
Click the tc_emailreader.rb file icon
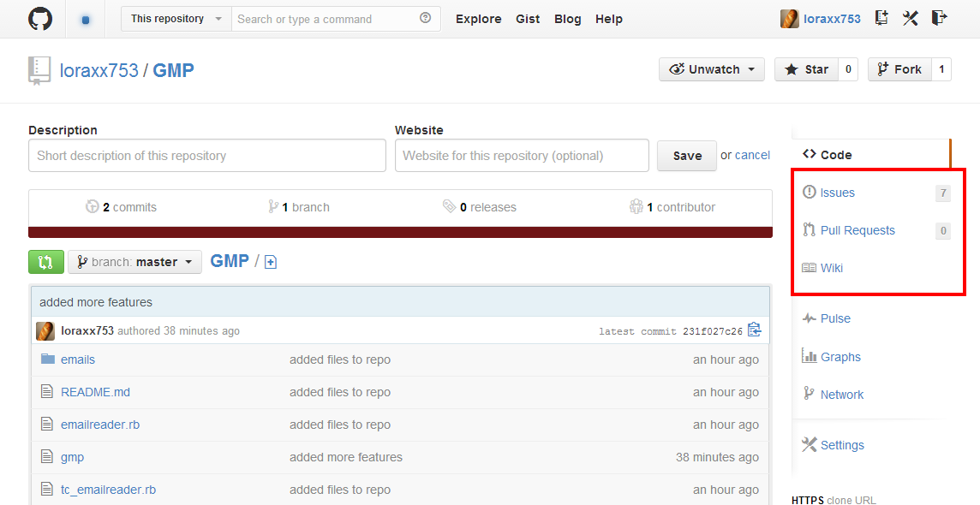(x=47, y=489)
